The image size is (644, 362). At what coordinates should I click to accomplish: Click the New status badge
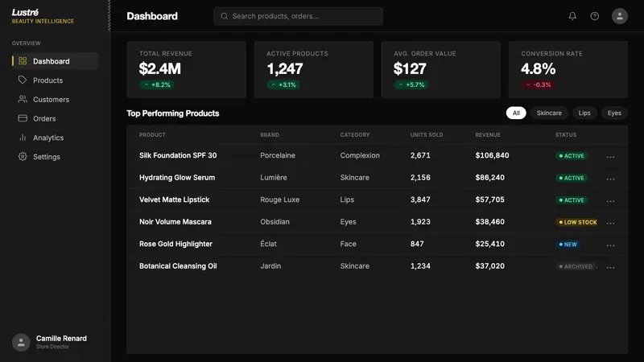(568, 245)
